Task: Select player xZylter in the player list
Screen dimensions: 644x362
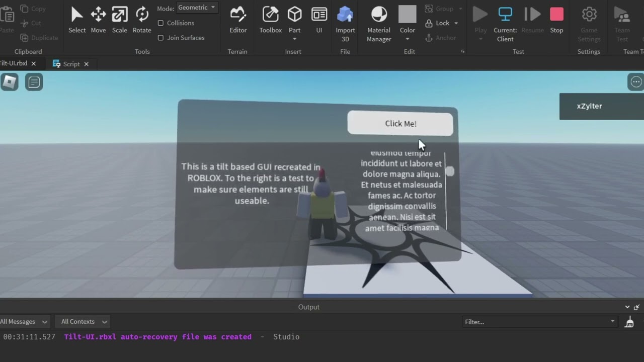Action: [x=602, y=106]
